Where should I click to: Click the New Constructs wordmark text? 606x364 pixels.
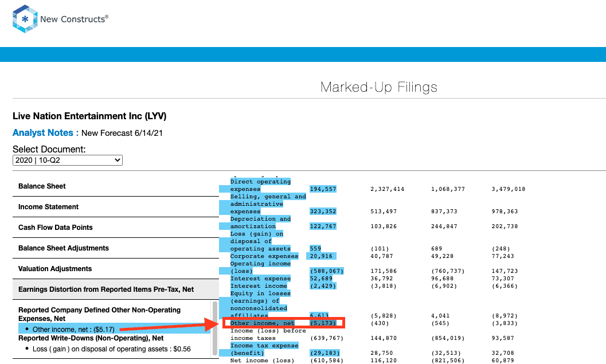[74, 19]
